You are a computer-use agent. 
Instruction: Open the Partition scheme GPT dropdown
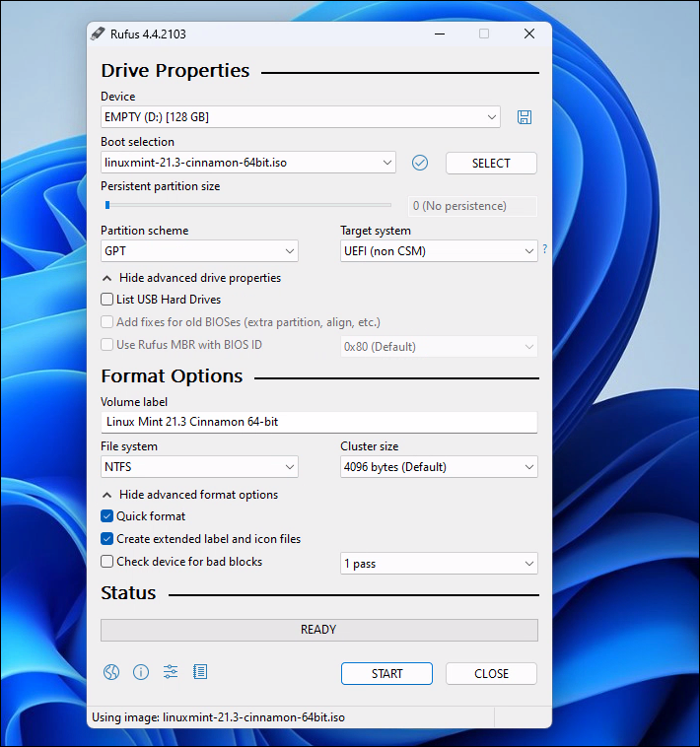coord(200,251)
